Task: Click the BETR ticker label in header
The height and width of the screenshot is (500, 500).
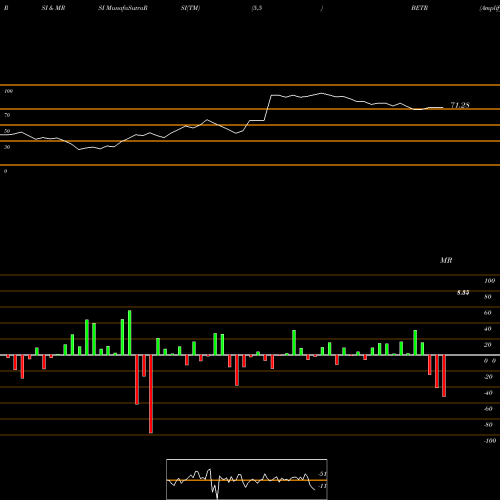Action: pos(419,8)
